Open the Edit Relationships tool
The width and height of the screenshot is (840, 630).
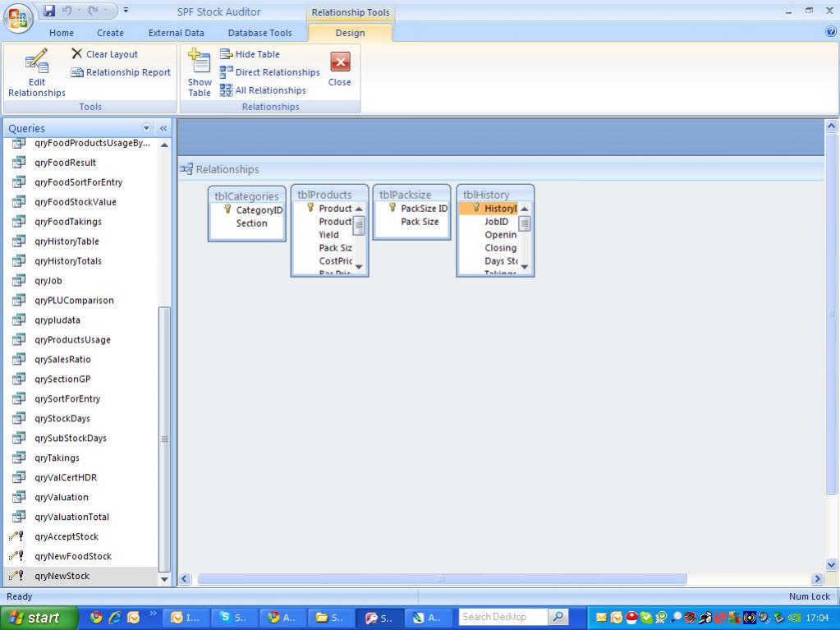coord(36,73)
